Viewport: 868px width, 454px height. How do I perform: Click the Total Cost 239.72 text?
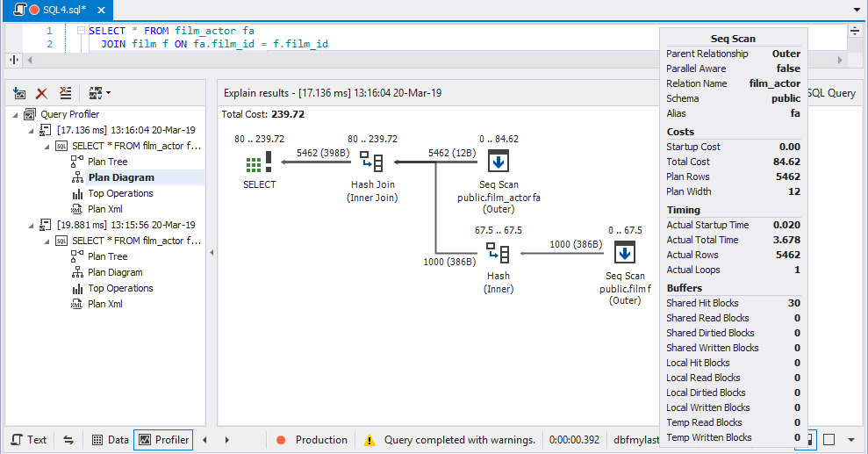263,114
